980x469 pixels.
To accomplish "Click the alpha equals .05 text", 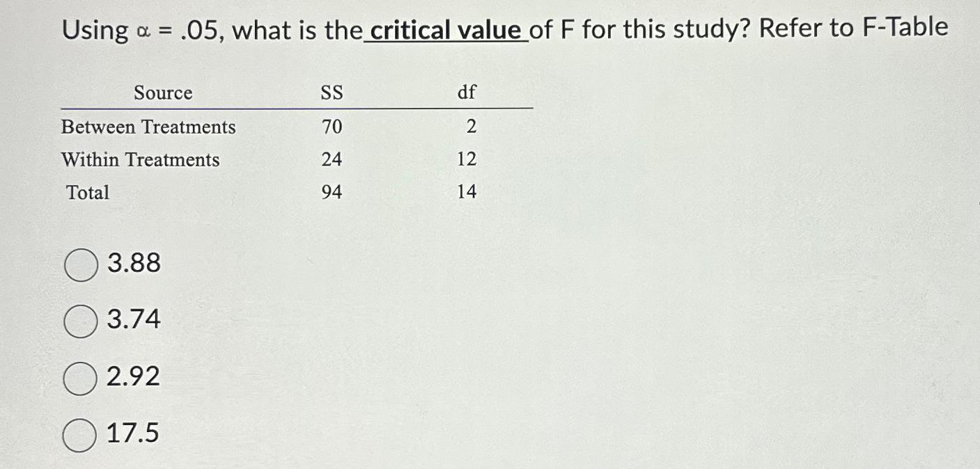I will [x=180, y=29].
